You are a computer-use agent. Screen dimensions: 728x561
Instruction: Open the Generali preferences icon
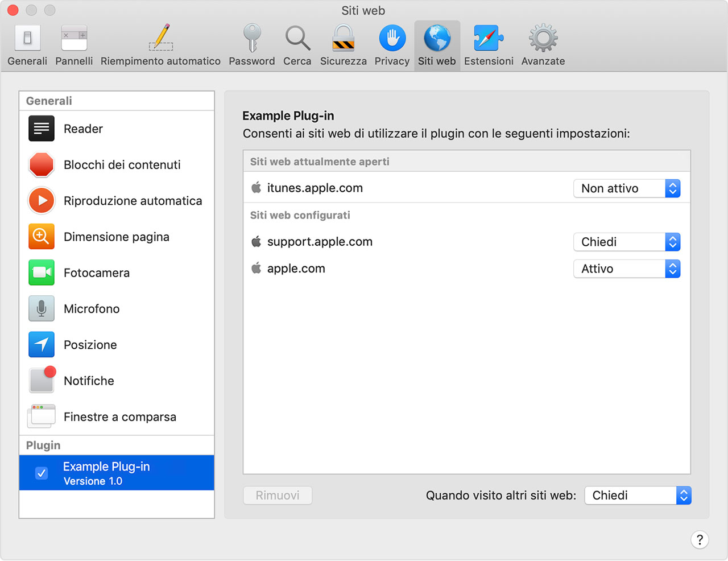coord(27,38)
